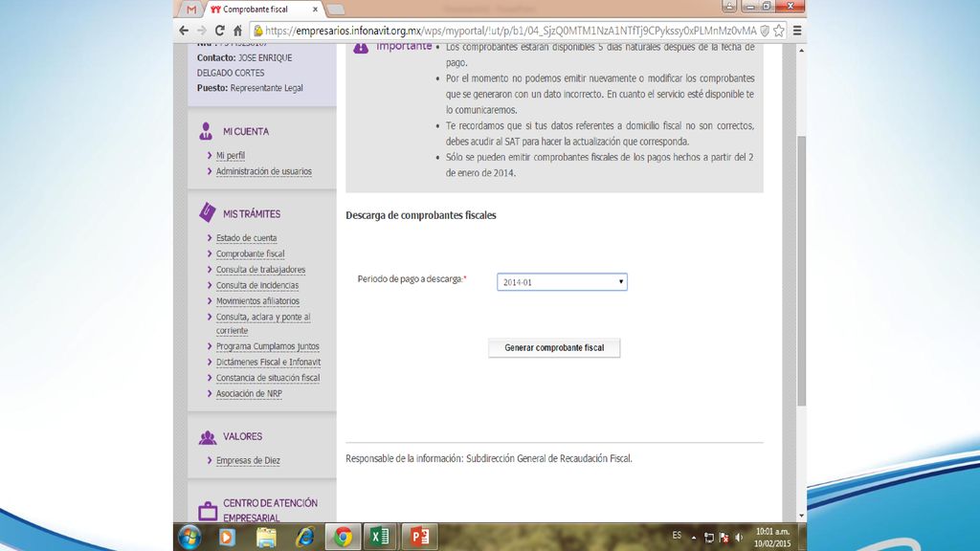Open Programa Cumplamos juntos link
Viewport: 980px width, 551px height.
268,346
